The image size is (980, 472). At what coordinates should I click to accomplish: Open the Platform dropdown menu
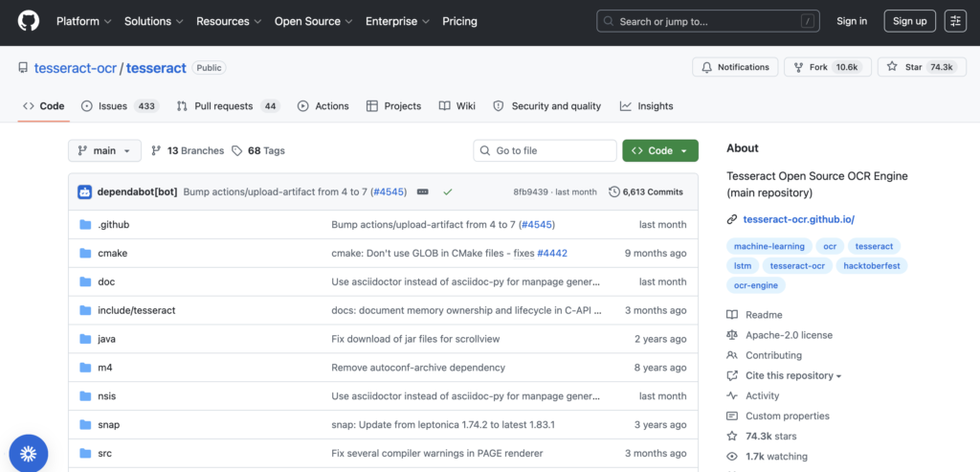pyautogui.click(x=84, y=21)
